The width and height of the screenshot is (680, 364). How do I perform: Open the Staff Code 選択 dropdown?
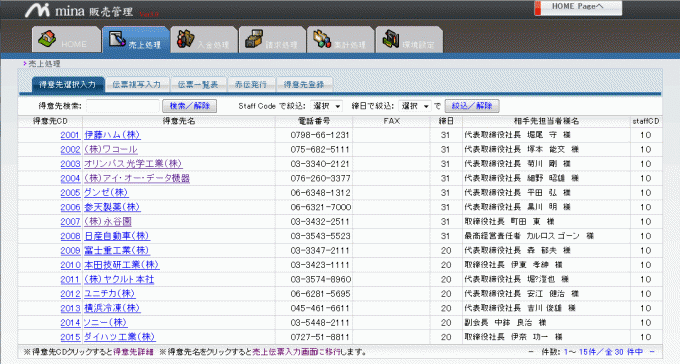click(326, 106)
